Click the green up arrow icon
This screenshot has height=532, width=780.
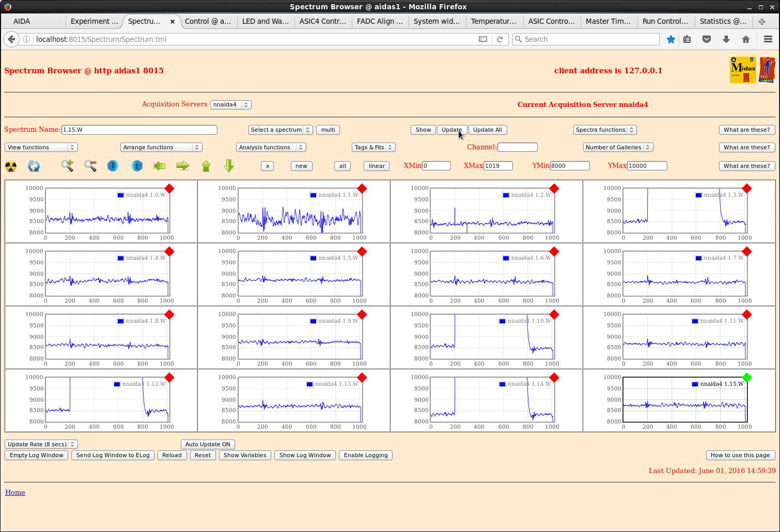(x=206, y=166)
